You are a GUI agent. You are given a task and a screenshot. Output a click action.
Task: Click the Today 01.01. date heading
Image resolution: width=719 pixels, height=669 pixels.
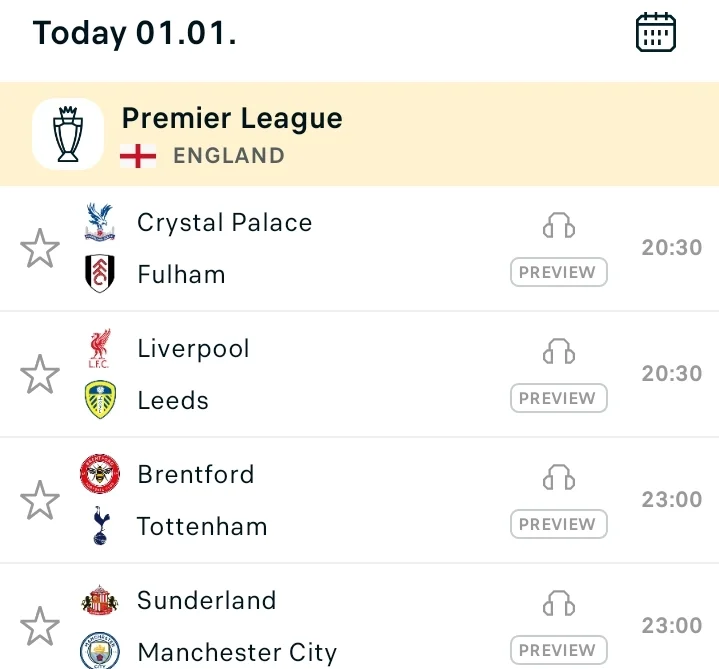[134, 33]
